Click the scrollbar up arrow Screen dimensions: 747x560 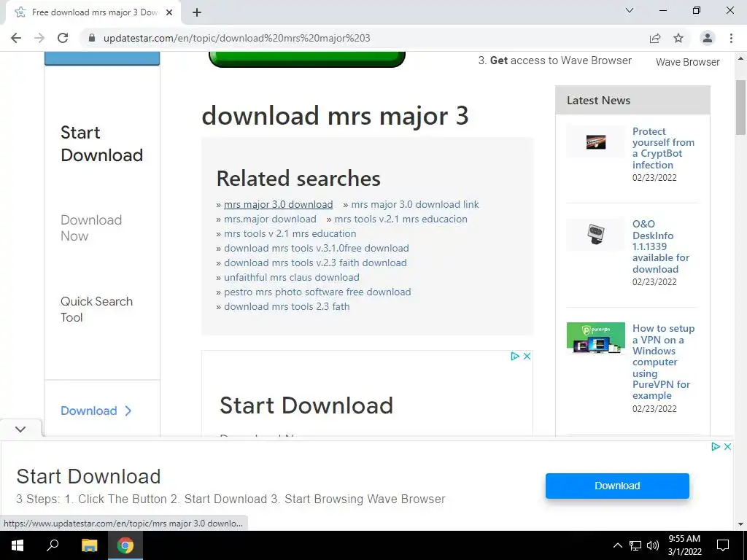click(x=740, y=59)
